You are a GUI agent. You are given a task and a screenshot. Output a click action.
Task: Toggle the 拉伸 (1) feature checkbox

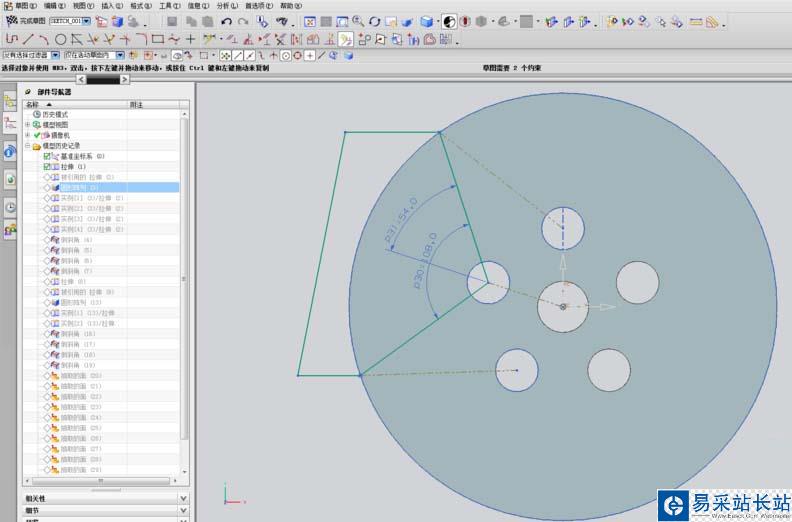47,166
